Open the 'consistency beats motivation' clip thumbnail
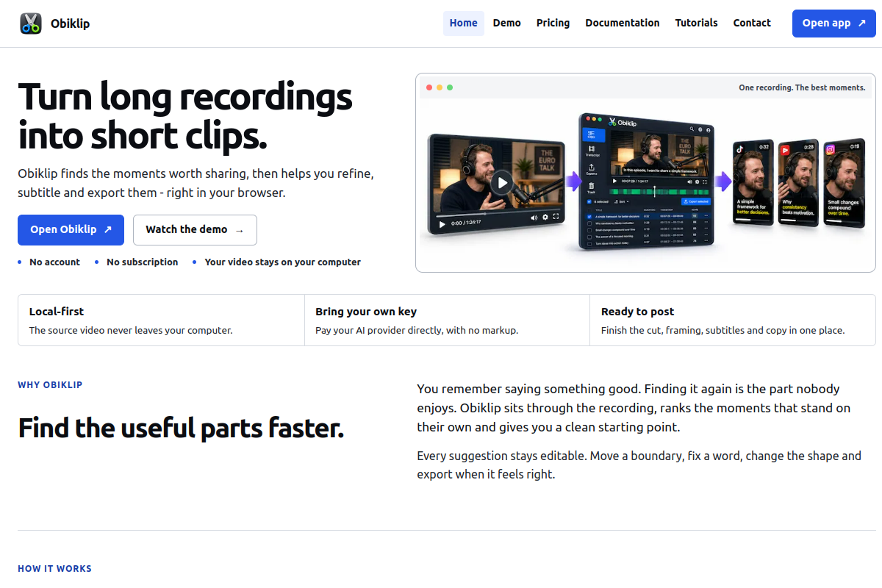The height and width of the screenshot is (588, 882). tap(797, 183)
